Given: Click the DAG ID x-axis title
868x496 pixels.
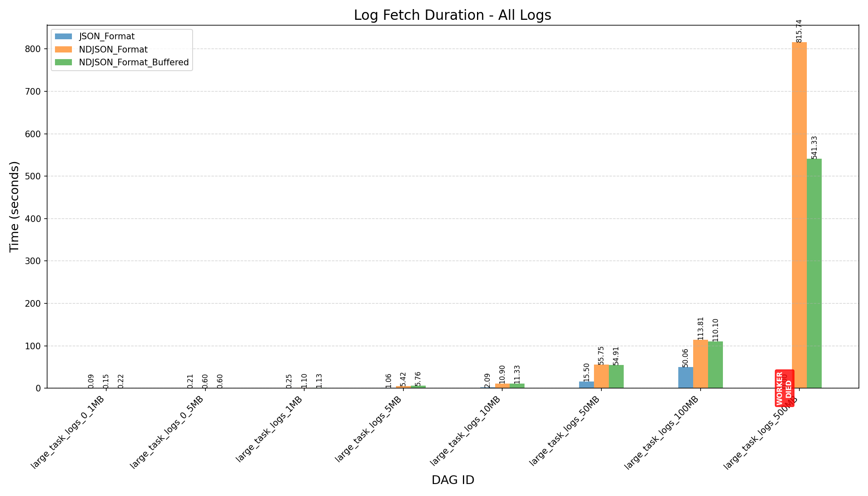Looking at the screenshot, I should point(453,480).
